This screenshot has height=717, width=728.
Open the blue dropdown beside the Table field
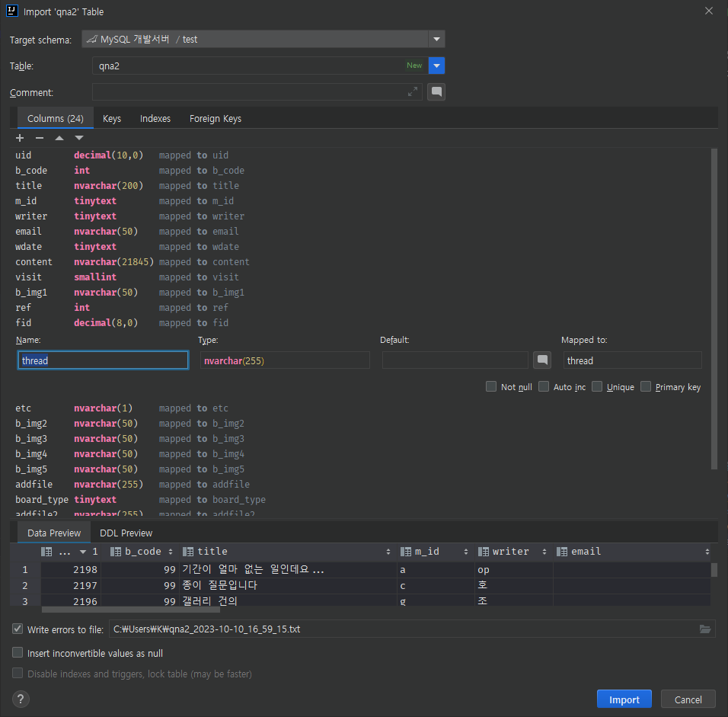point(436,66)
